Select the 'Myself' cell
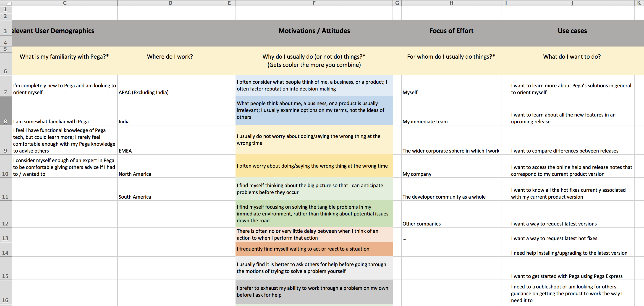Viewport: 644px width, 306px height. coord(451,86)
